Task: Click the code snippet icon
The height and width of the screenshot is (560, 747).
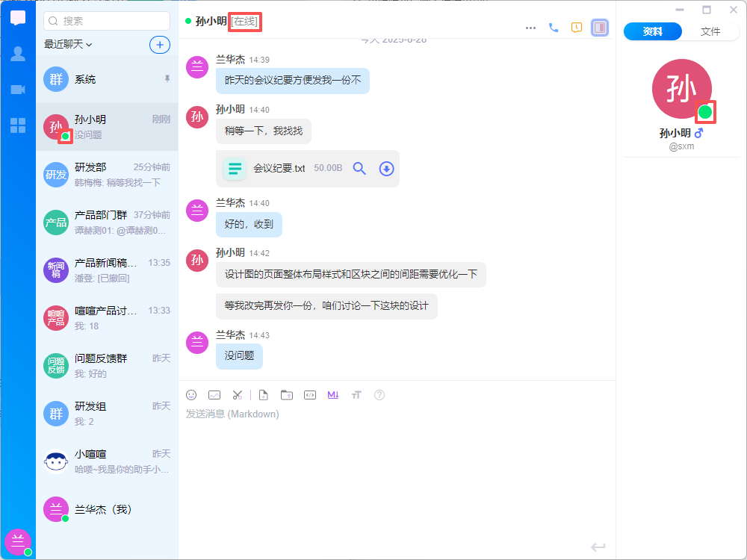Action: 310,395
